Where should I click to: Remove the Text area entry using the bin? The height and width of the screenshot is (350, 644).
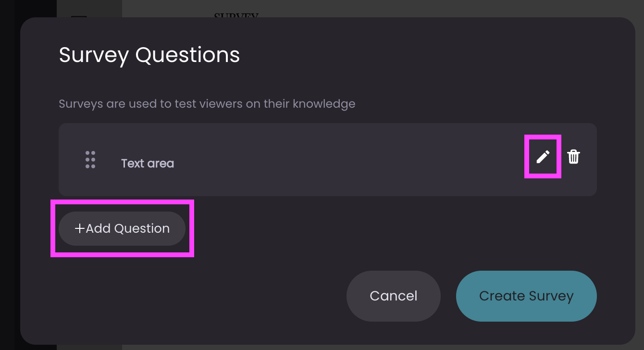point(573,157)
